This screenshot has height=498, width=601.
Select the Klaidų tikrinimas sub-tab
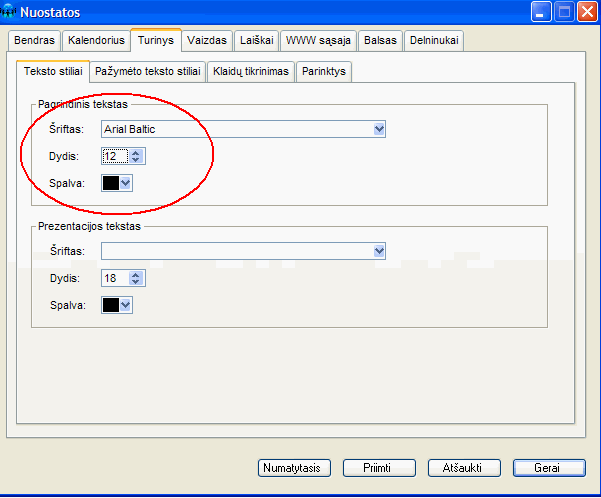coord(251,72)
